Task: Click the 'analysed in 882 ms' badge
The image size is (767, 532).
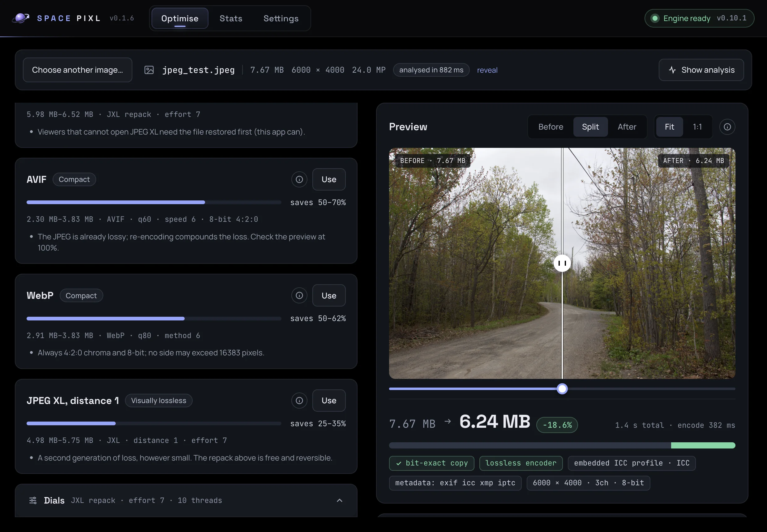Action: point(431,70)
